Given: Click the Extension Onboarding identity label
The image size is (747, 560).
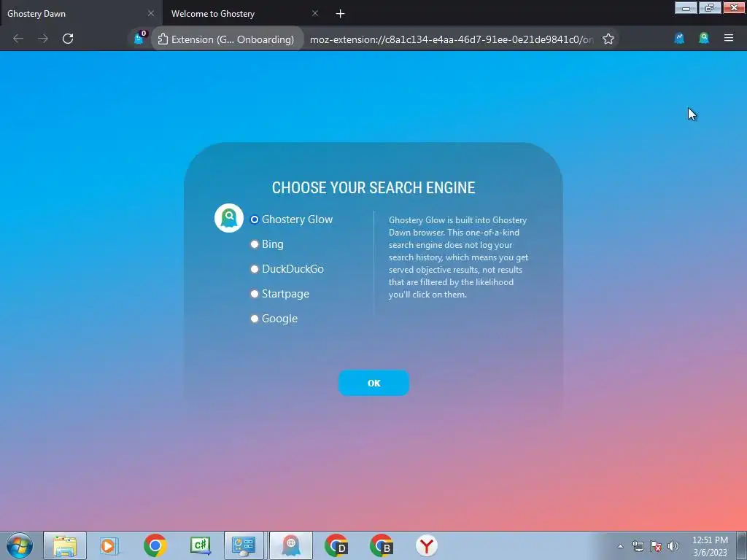Looking at the screenshot, I should tap(226, 39).
